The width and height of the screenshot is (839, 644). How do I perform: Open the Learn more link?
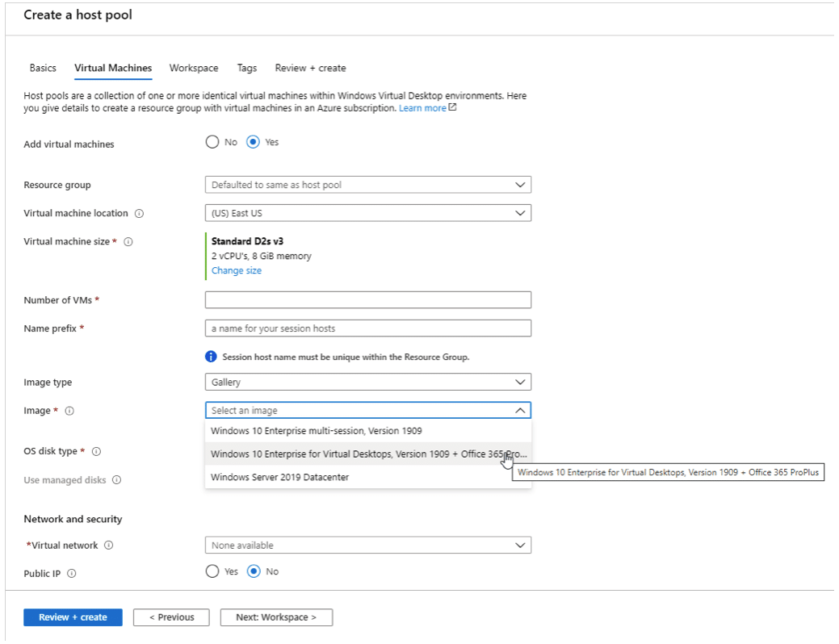(x=422, y=108)
